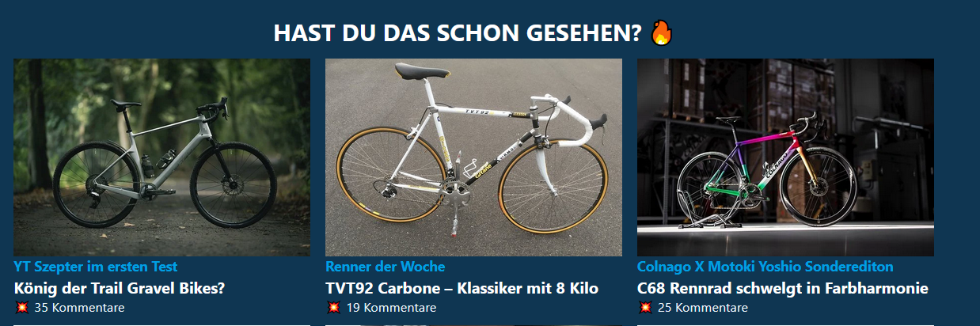Screen dimensions: 980x326
Task: Open 'C68 Rennrad schwelgt in Farbharmonie' headline
Action: tap(783, 288)
